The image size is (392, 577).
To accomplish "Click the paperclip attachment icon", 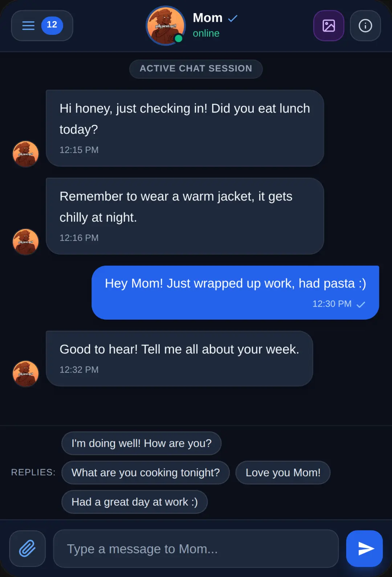I will coord(28,548).
